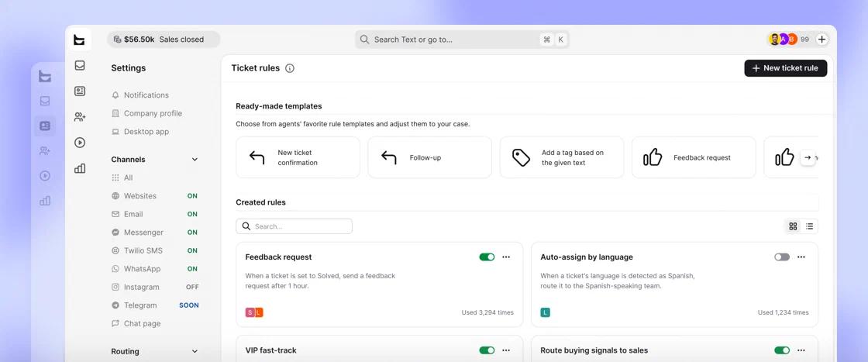Choose the New ticket confirmation template
868x362 pixels.
pyautogui.click(x=298, y=158)
